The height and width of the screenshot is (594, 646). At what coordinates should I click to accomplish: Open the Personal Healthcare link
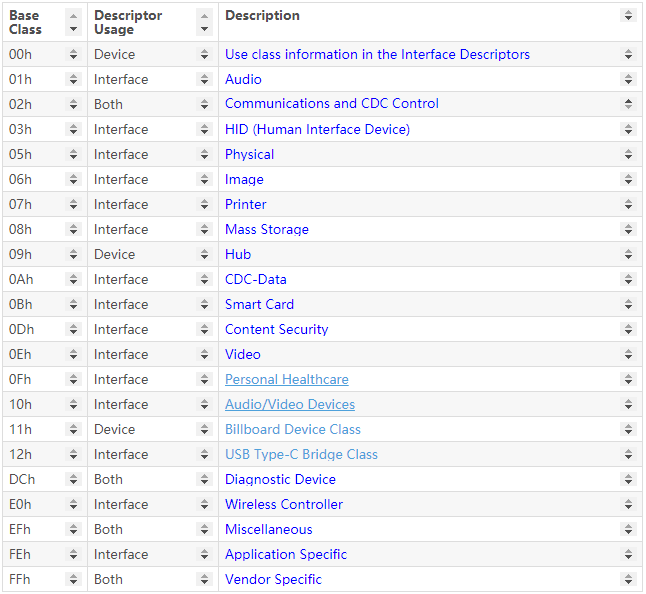coord(286,379)
